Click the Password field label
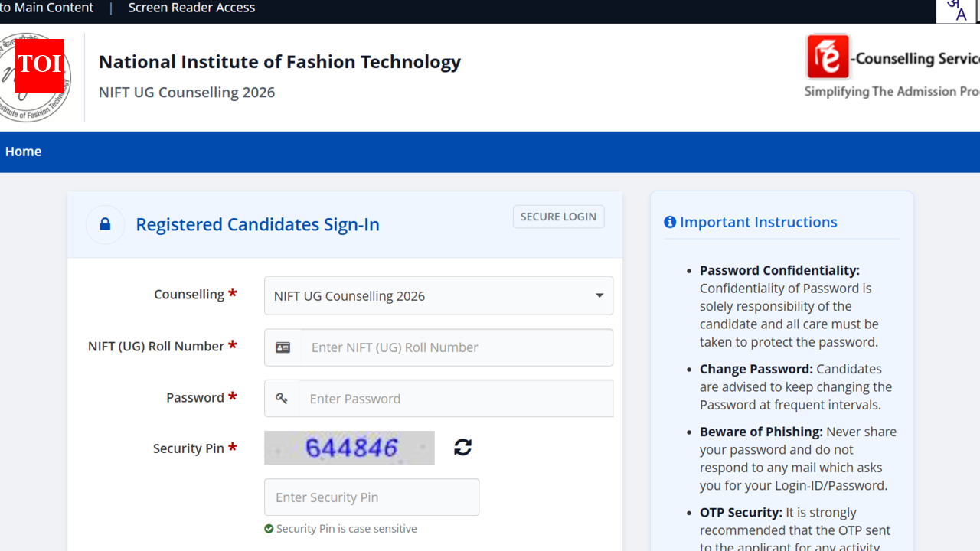Screen dimensions: 980x551 pyautogui.click(x=195, y=398)
